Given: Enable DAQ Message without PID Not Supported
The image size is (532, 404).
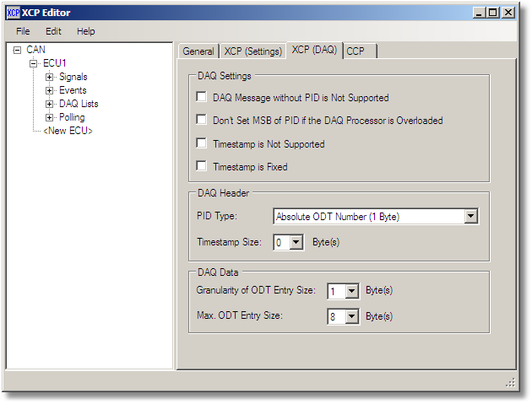Looking at the screenshot, I should tap(201, 98).
